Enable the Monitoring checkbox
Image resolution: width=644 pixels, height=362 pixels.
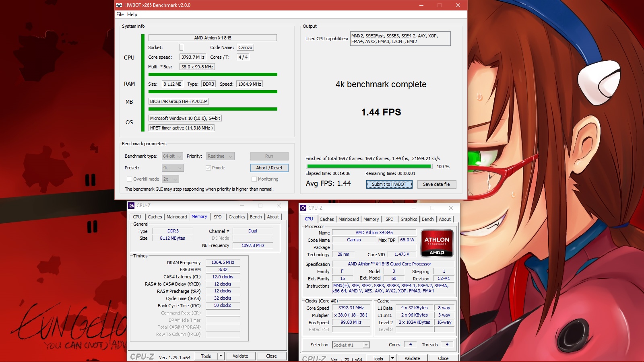[254, 179]
